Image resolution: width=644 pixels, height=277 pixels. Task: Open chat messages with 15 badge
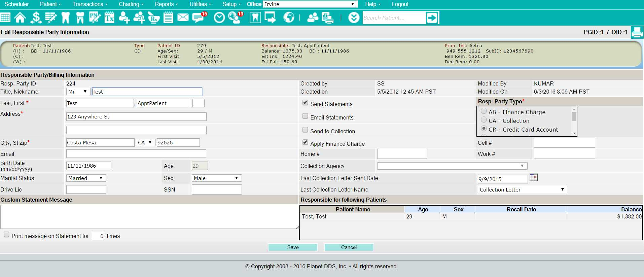199,17
